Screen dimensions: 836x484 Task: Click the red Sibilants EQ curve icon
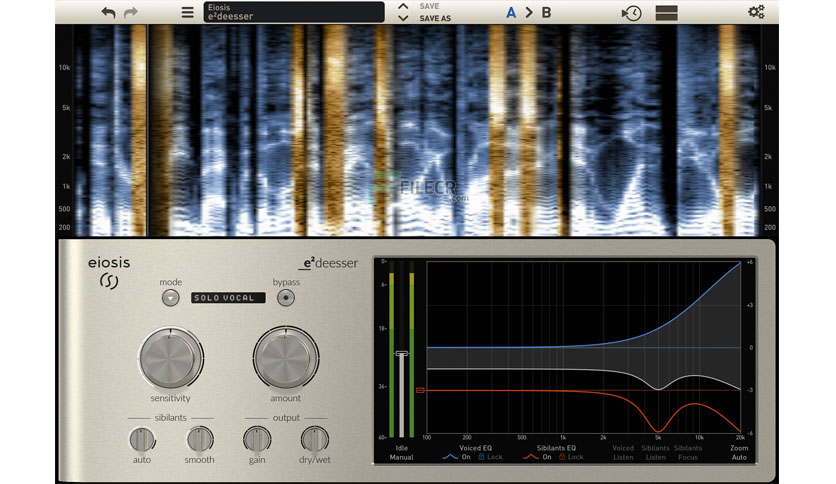point(530,457)
